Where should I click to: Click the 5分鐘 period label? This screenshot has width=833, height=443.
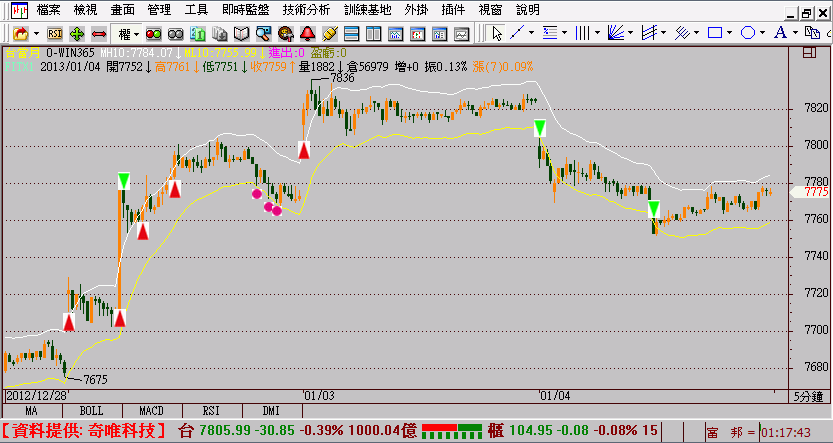(811, 397)
